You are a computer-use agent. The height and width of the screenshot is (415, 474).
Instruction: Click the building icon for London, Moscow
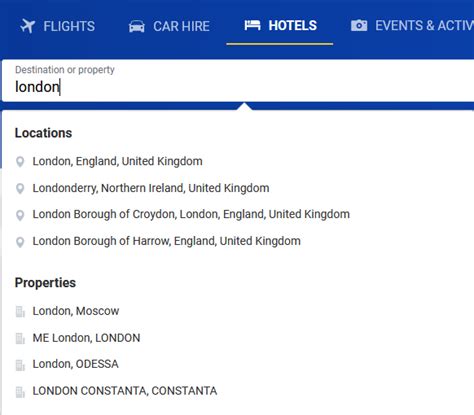(x=20, y=312)
